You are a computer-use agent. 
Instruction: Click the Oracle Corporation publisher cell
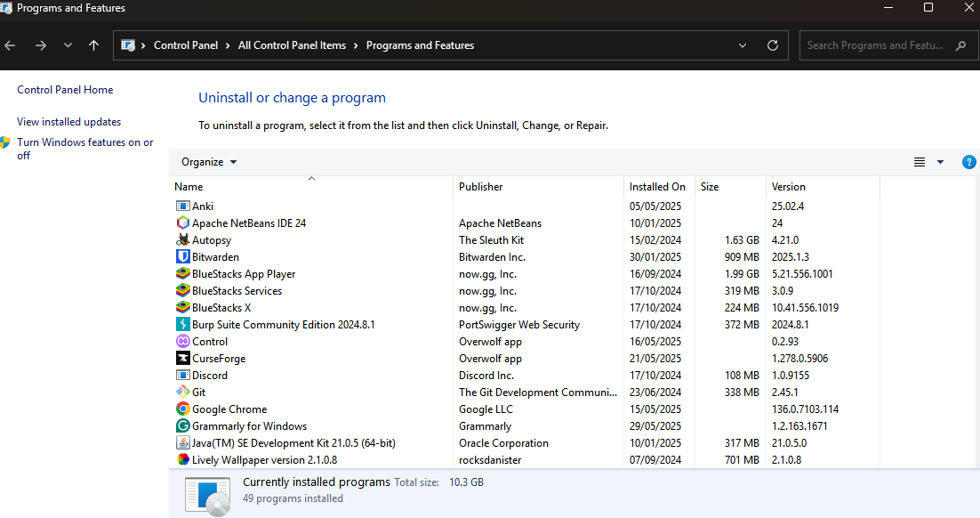pyautogui.click(x=503, y=442)
